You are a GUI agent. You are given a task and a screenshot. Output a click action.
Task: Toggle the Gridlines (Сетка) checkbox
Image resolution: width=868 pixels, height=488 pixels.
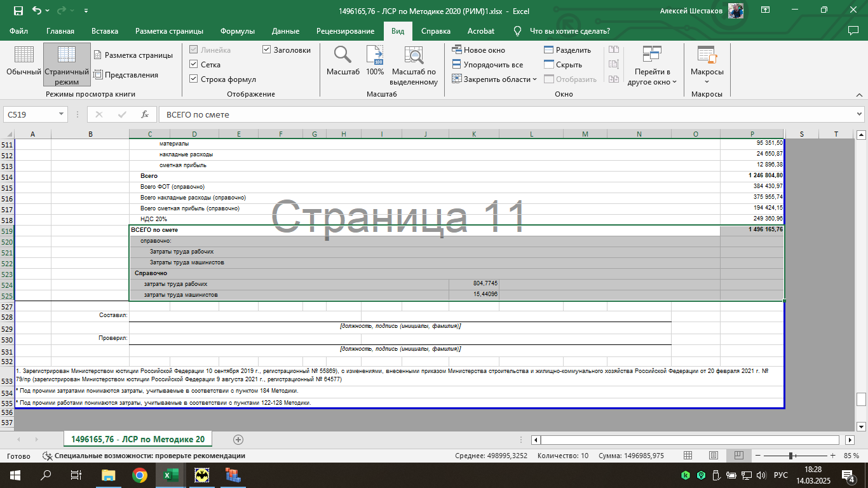194,64
